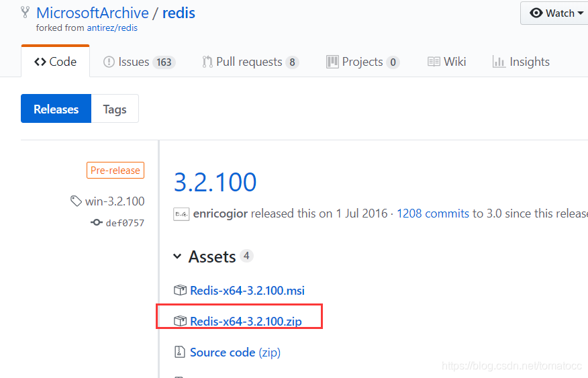Click the commit icon beside def0757
Image resolution: width=588 pixels, height=378 pixels.
click(x=97, y=222)
